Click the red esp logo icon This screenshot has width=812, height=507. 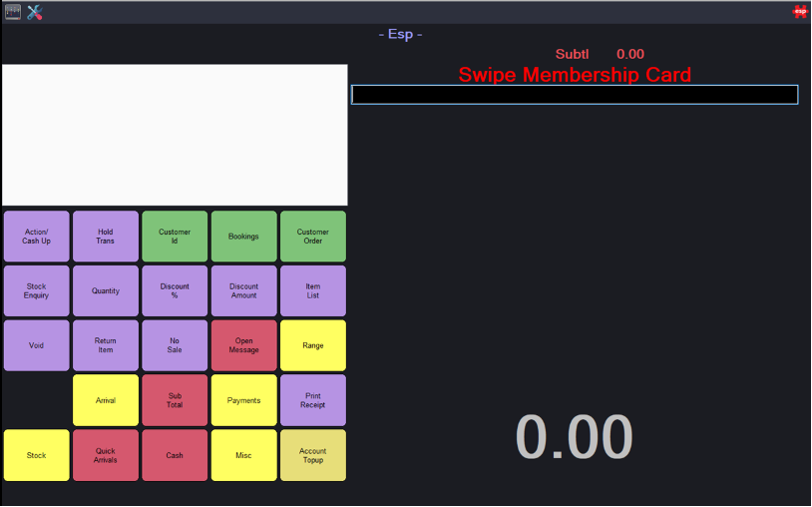(x=800, y=11)
